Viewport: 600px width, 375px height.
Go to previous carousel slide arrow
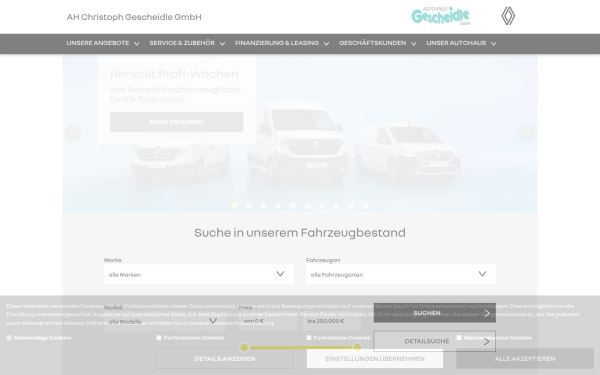(73, 133)
